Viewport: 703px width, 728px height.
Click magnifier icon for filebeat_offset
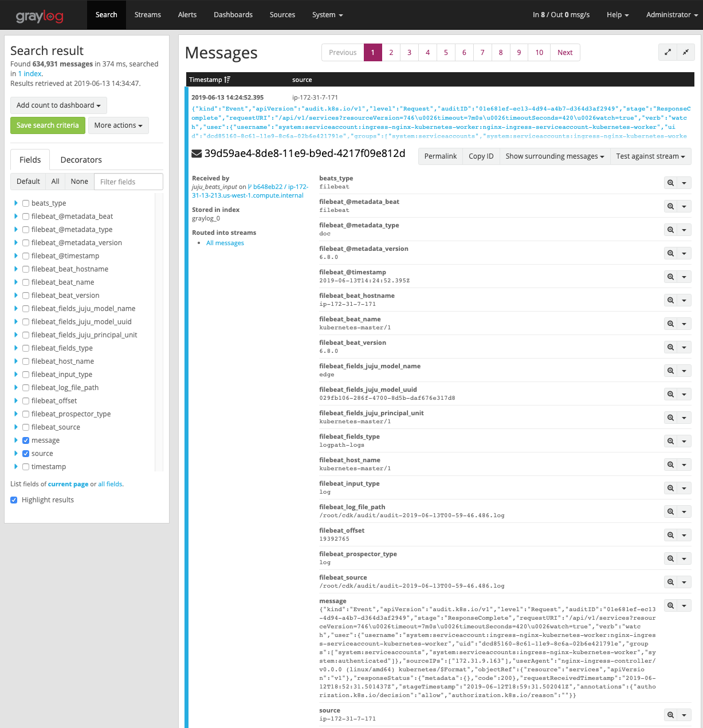pos(670,535)
